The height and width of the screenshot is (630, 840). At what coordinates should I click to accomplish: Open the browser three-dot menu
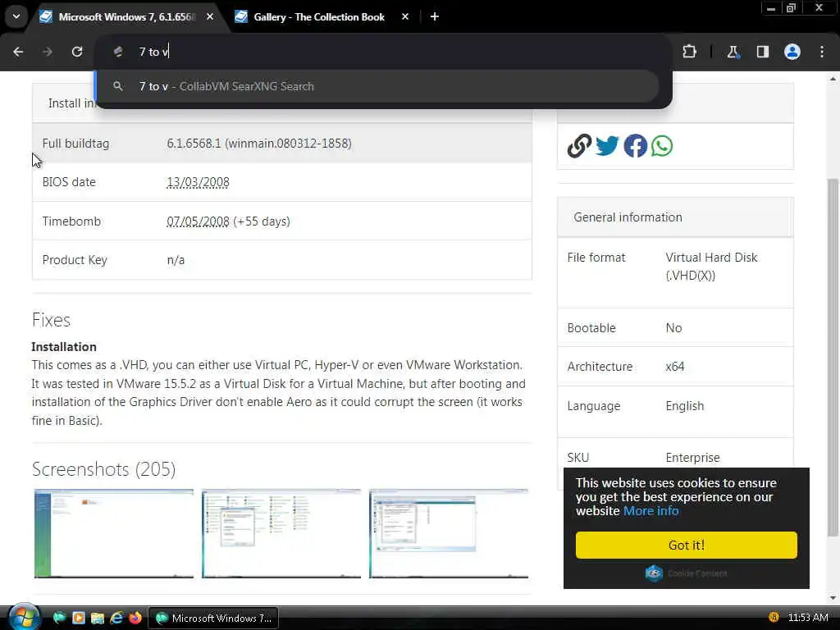click(x=822, y=52)
